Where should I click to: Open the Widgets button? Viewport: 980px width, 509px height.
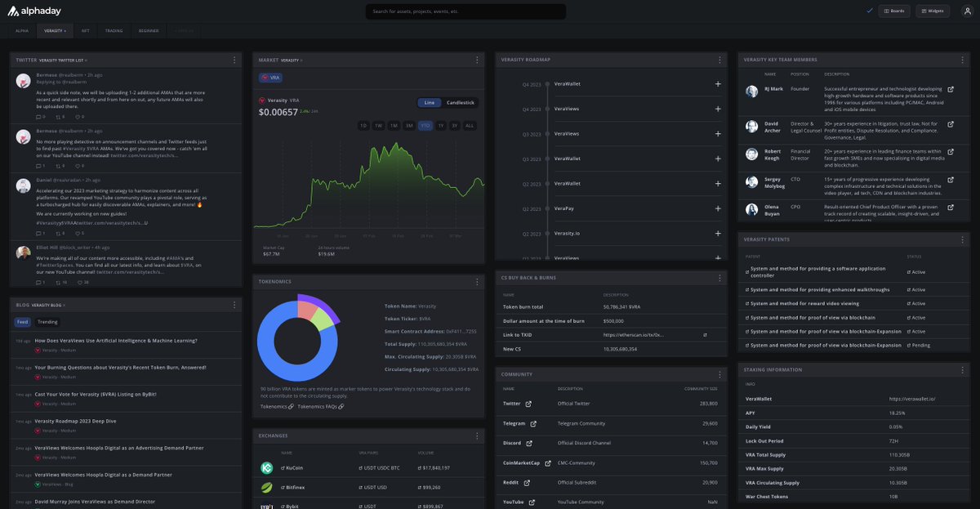tap(933, 11)
